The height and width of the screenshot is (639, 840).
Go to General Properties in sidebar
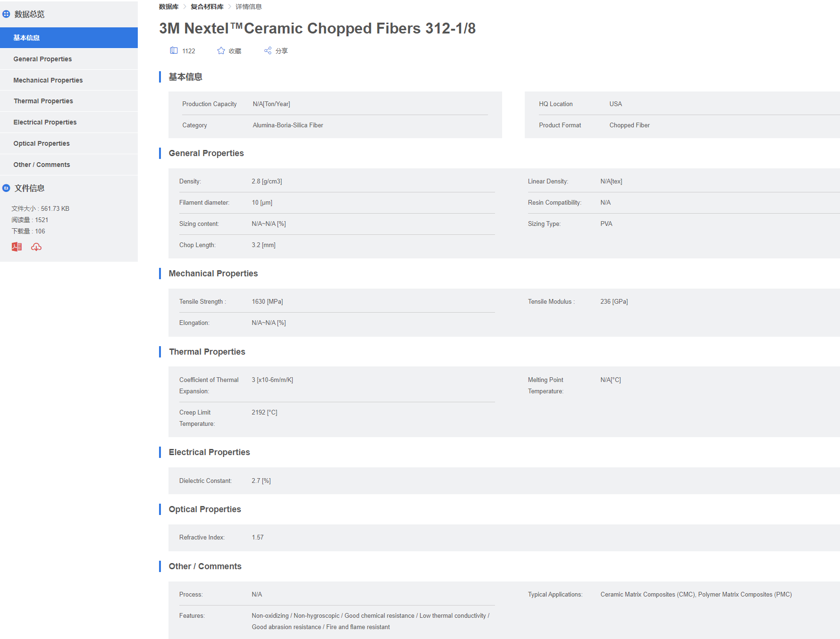(69, 59)
